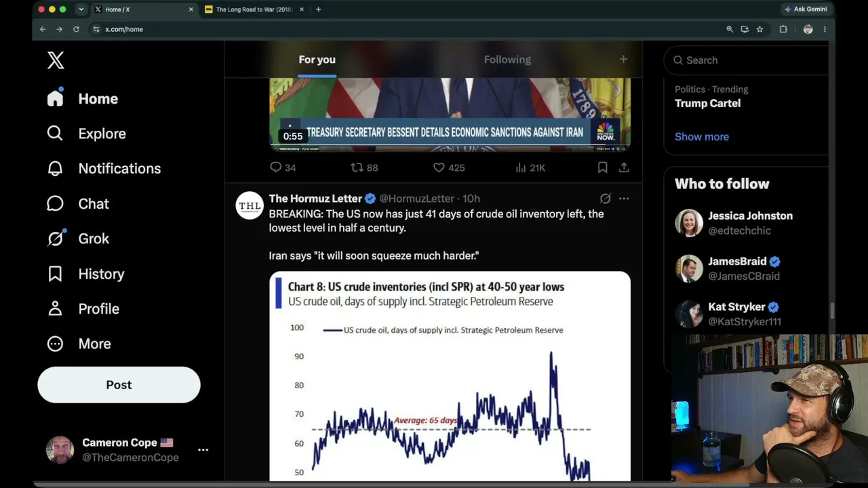Open the Chrome three-dot menu
The height and width of the screenshot is (488, 868).
825,29
